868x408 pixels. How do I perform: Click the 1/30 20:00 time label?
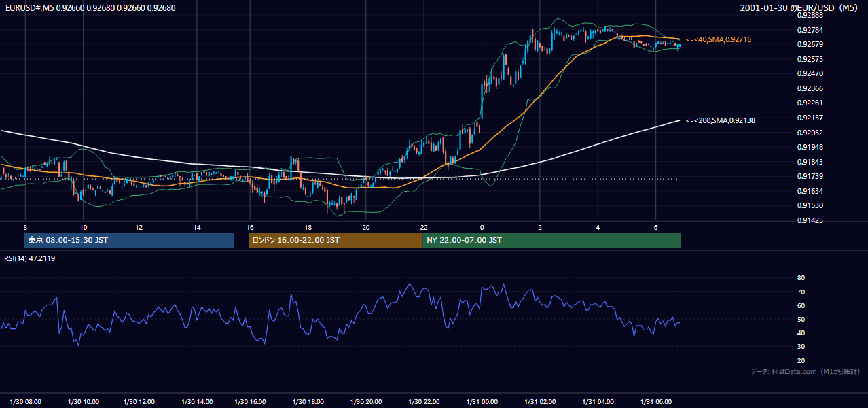coord(365,402)
